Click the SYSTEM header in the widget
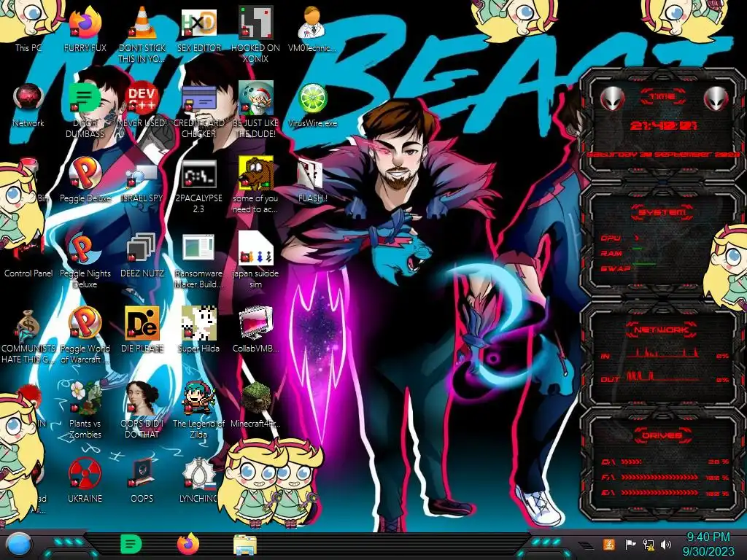The height and width of the screenshot is (560, 747). pos(662,212)
